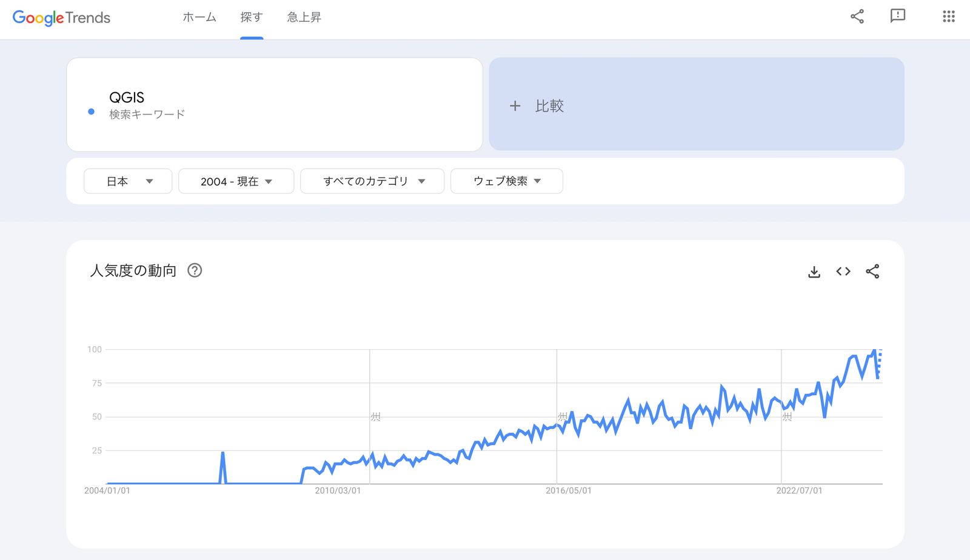Click the 検索キーワード label under QGIS
The width and height of the screenshot is (970, 560).
click(147, 114)
